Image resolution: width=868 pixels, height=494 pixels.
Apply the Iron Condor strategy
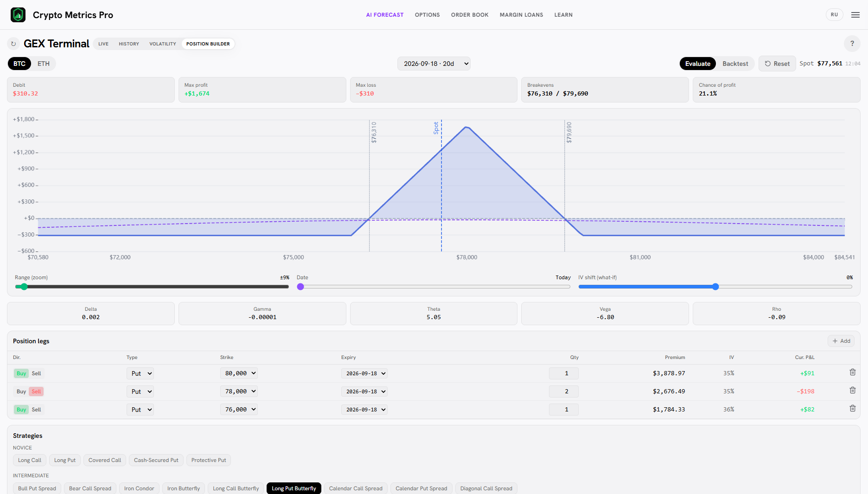[x=139, y=488]
